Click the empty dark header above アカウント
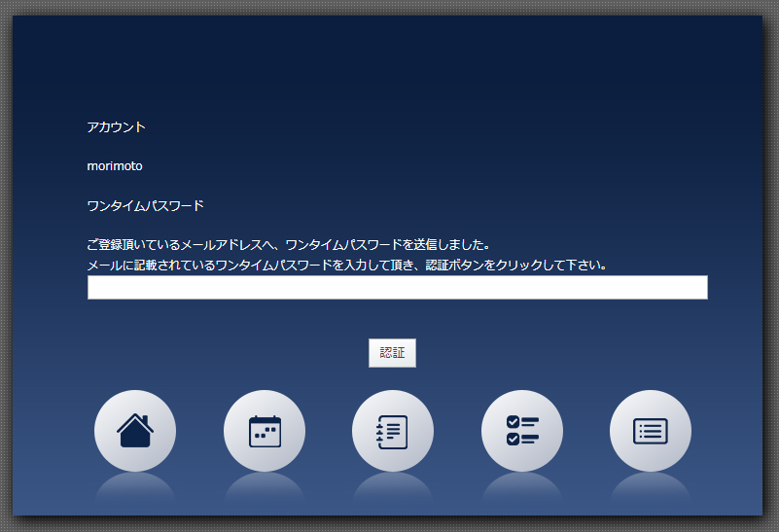The width and height of the screenshot is (779, 532). (x=389, y=63)
